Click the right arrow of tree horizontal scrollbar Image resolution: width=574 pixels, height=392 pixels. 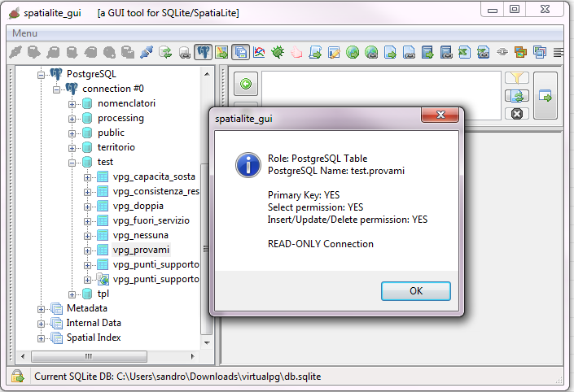192,356
